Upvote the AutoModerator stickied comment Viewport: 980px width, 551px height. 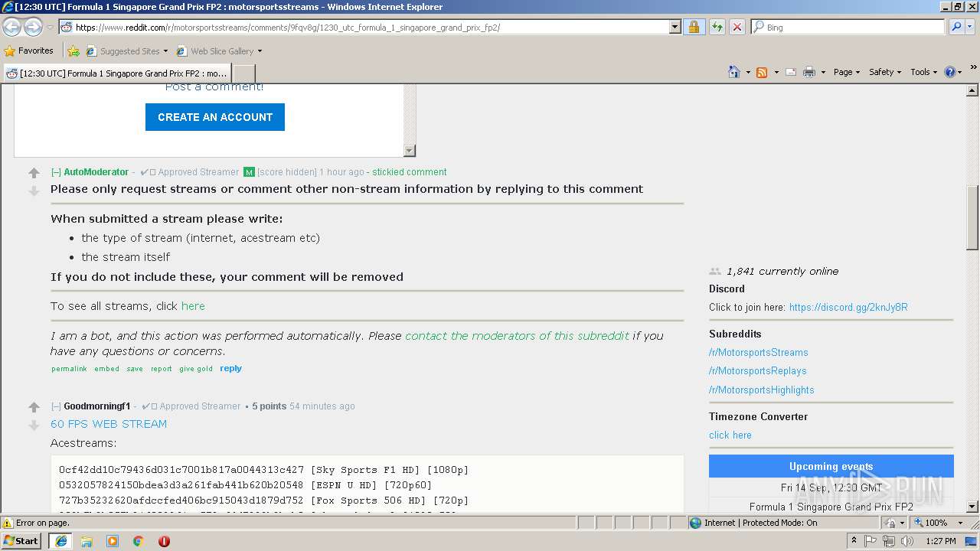(x=34, y=173)
